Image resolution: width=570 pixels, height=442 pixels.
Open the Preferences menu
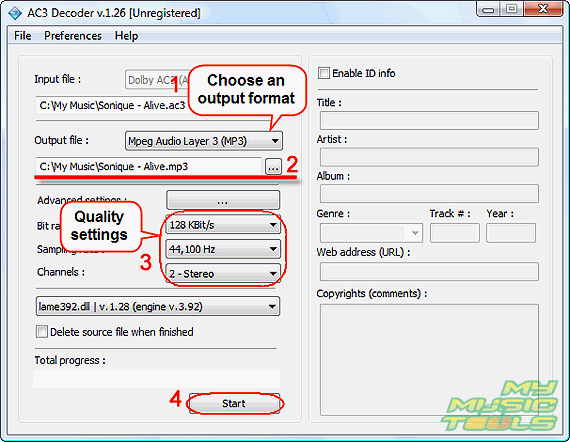point(73,36)
